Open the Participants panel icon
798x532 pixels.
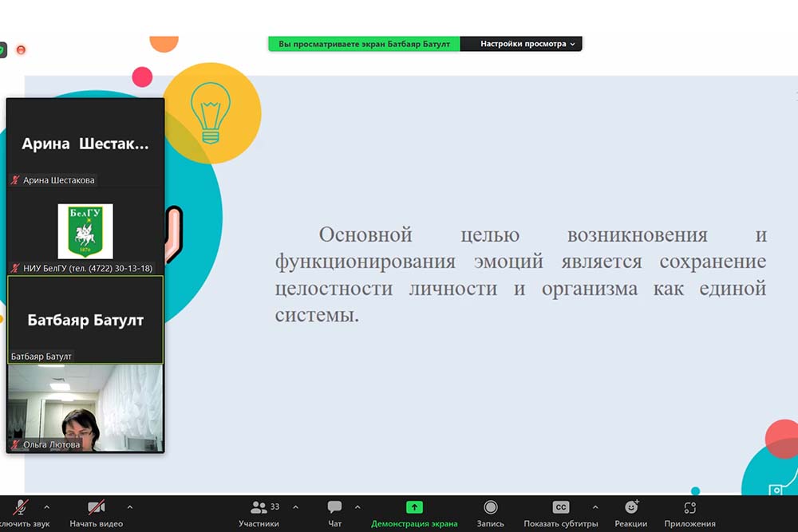(x=259, y=507)
